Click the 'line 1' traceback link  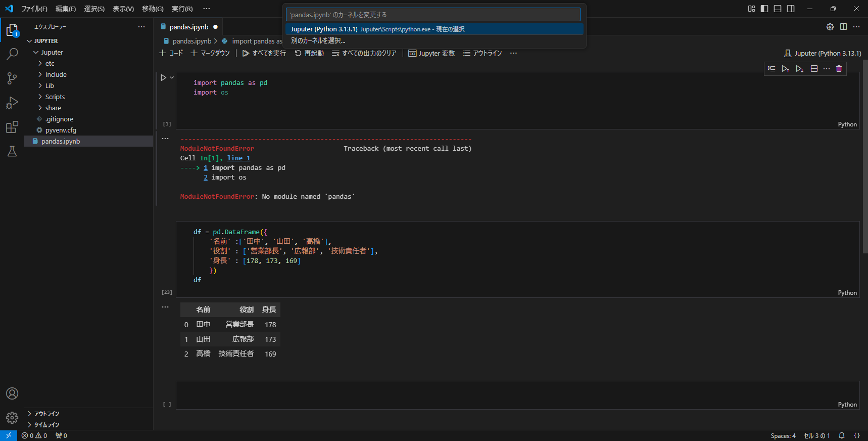238,158
